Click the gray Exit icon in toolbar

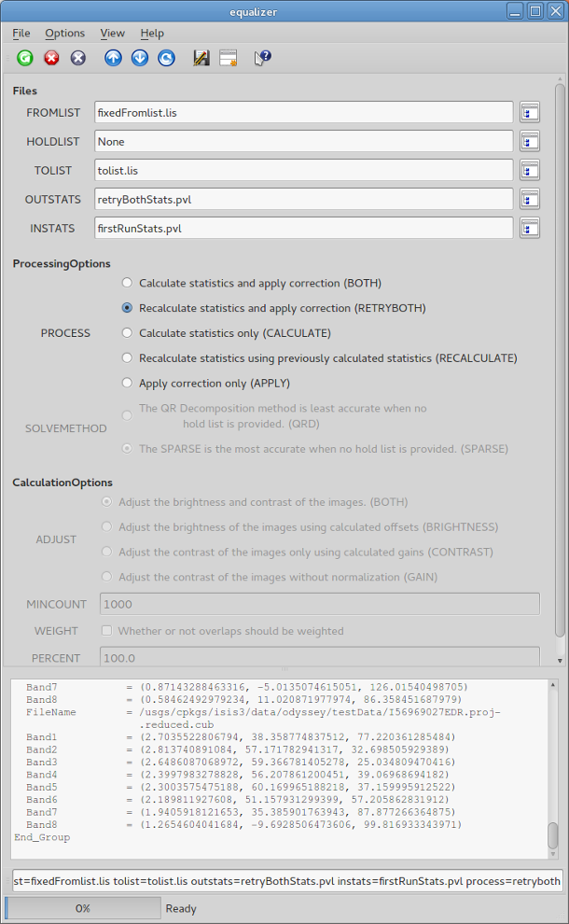[x=78, y=58]
